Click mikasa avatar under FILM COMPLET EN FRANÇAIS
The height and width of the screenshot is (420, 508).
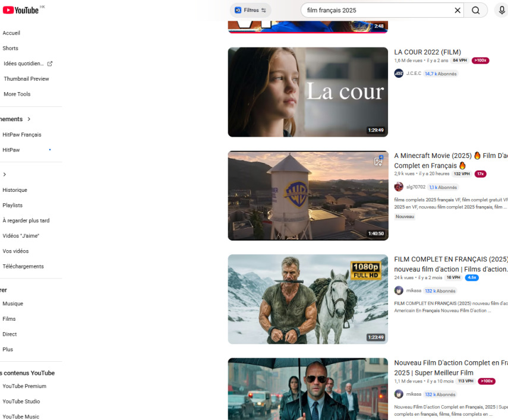point(399,291)
